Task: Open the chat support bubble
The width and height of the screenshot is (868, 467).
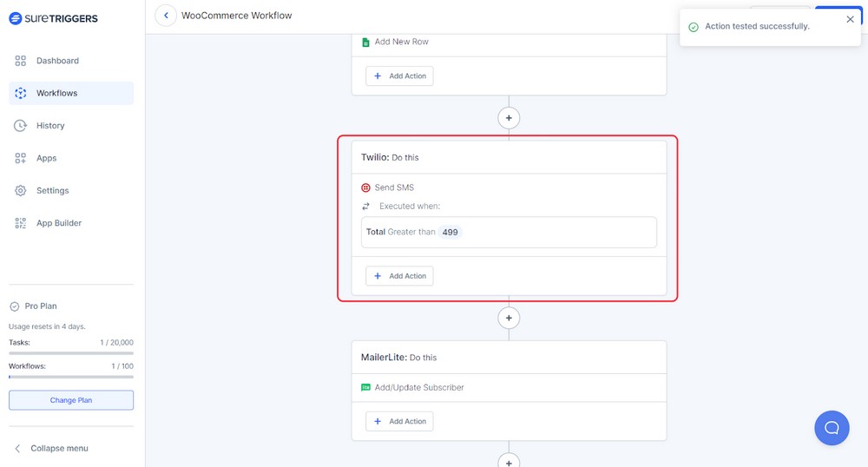Action: (x=832, y=428)
